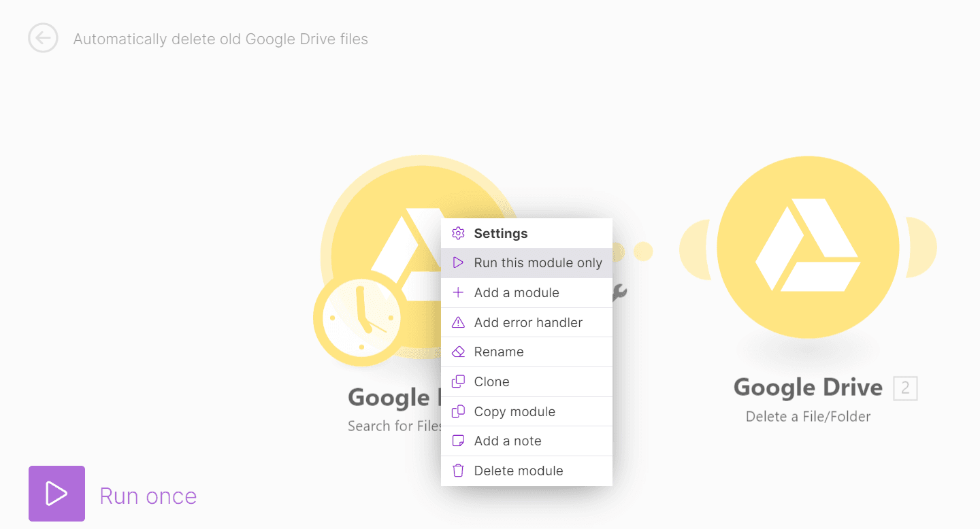Click the trash icon next to Delete module
The image size is (980, 529).
coord(458,471)
